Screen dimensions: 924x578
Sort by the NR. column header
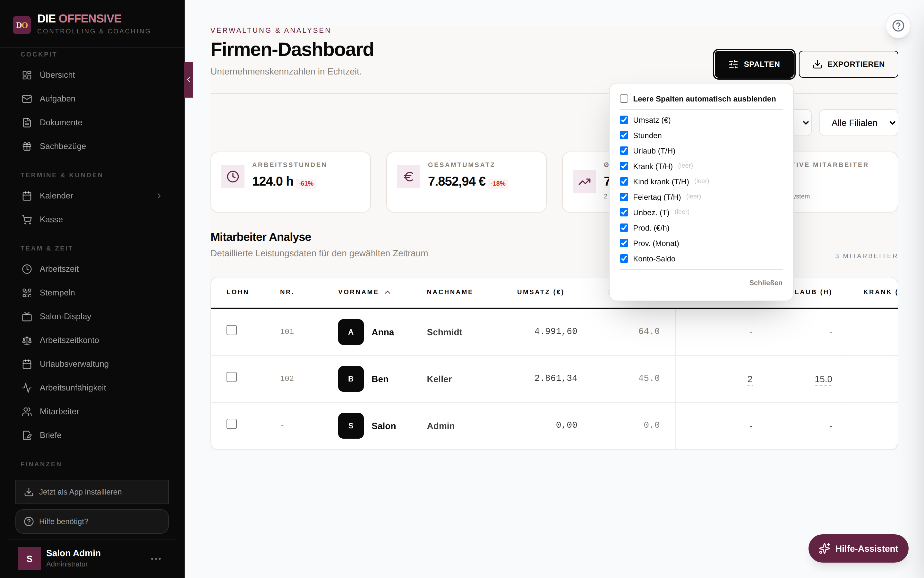tap(287, 292)
